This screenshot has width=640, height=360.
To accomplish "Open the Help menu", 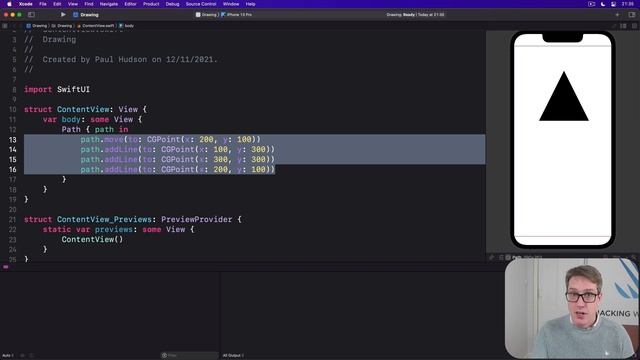I will tap(251, 4).
